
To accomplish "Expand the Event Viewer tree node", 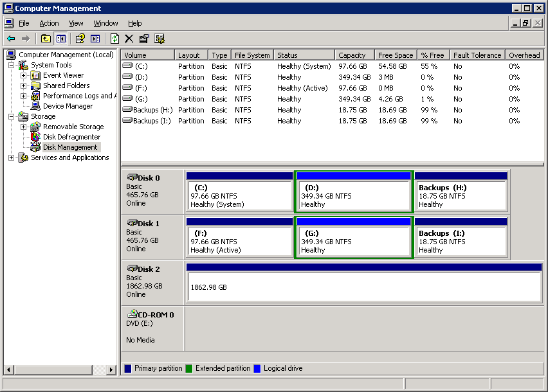I will (25, 75).
